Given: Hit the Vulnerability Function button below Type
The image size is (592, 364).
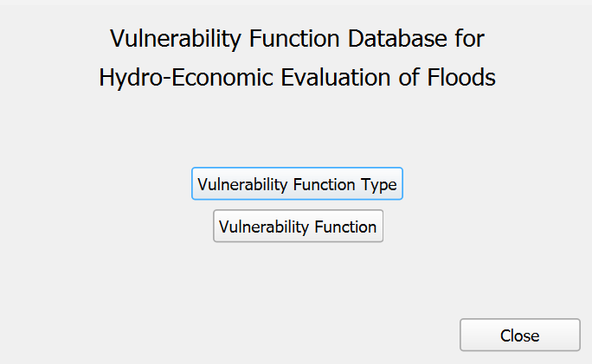Looking at the screenshot, I should point(298,227).
